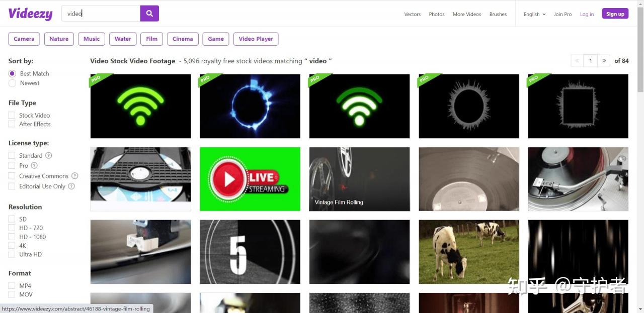This screenshot has height=313, width=644.
Task: Click the Join Pro link
Action: (562, 14)
